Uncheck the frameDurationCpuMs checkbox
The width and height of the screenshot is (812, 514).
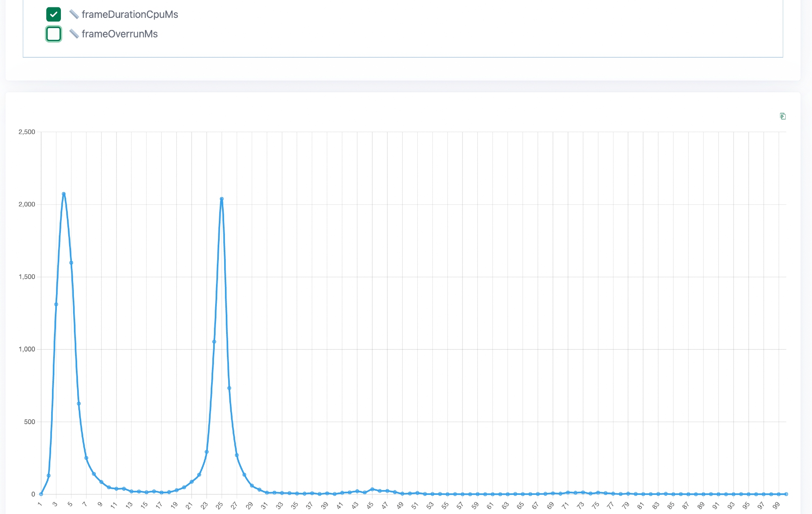(54, 15)
